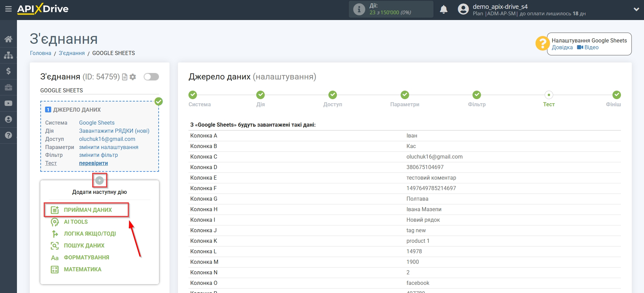Open help question sidebar icon
Screen dimensions: 644x293
[8, 135]
